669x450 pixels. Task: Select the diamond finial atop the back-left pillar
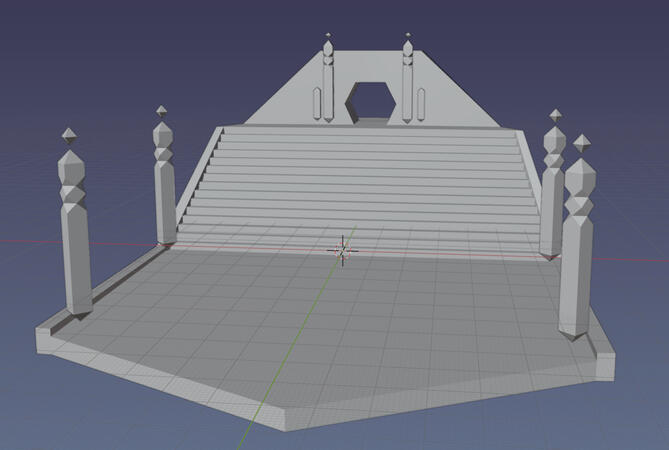[161, 110]
